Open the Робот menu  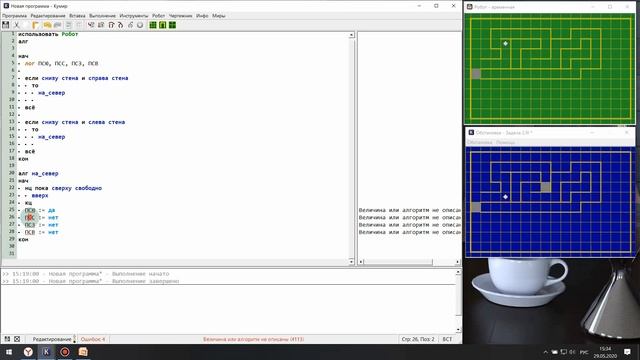pos(158,16)
